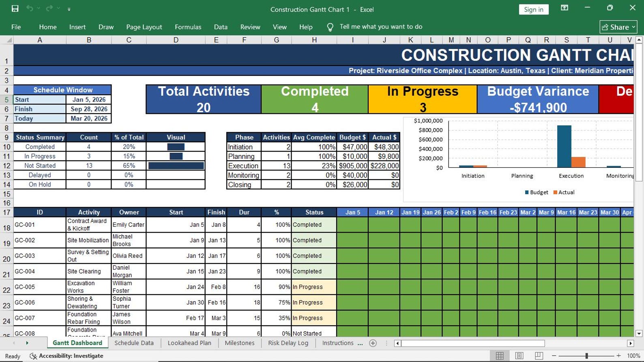Screen dimensions: 644x362
Task: Click the previous sheet tab scroll arrow
Action: pyautogui.click(x=13, y=343)
